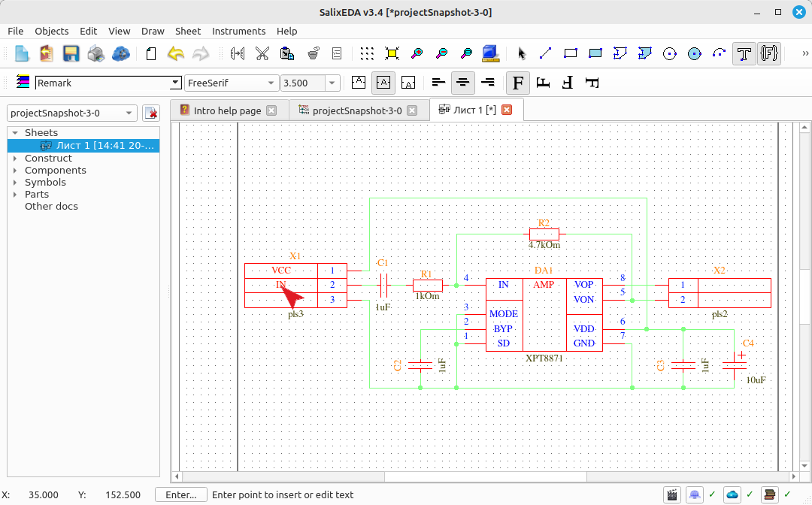Screen dimensions: 812x505
Task: Close the Лист 1 tab
Action: pyautogui.click(x=507, y=110)
